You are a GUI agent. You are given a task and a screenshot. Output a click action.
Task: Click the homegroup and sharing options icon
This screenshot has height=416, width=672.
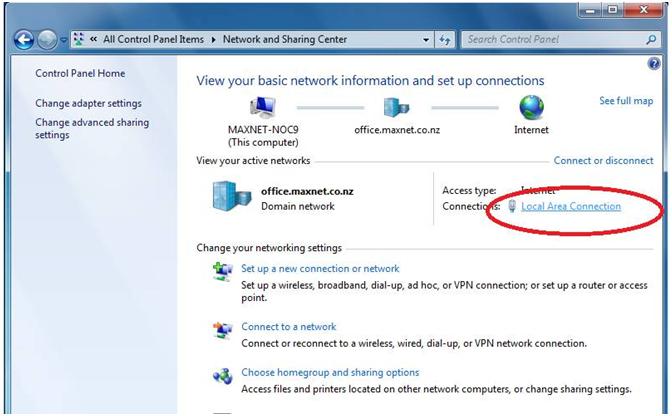tap(222, 377)
